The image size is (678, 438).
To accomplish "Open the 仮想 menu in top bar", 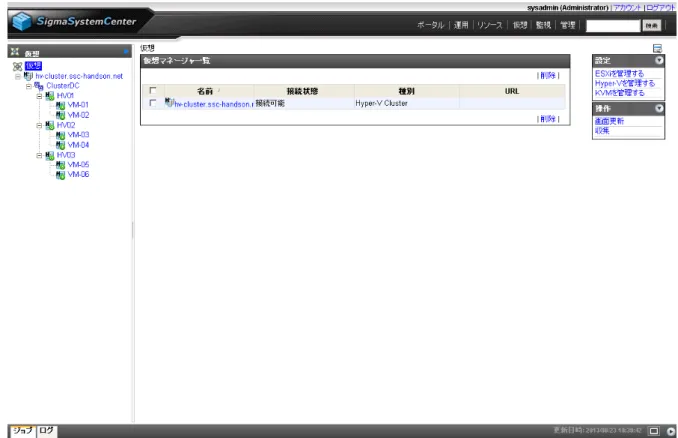I will [x=520, y=25].
